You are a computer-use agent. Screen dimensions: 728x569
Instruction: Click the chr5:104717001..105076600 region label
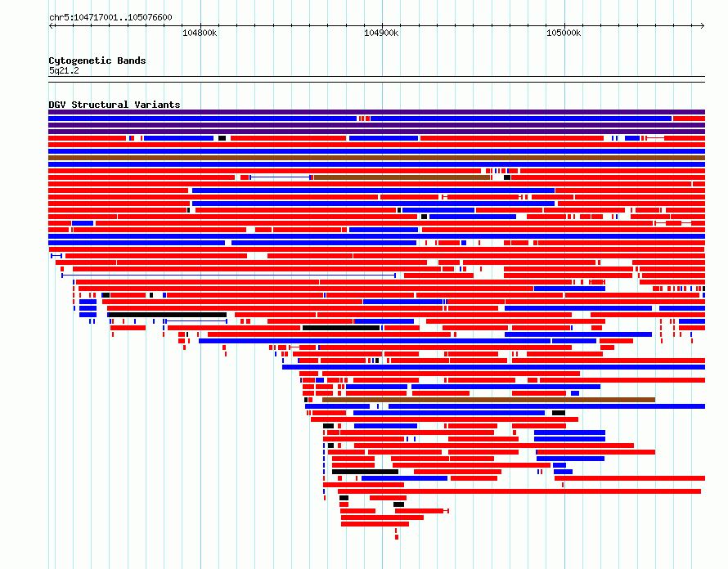(110, 17)
